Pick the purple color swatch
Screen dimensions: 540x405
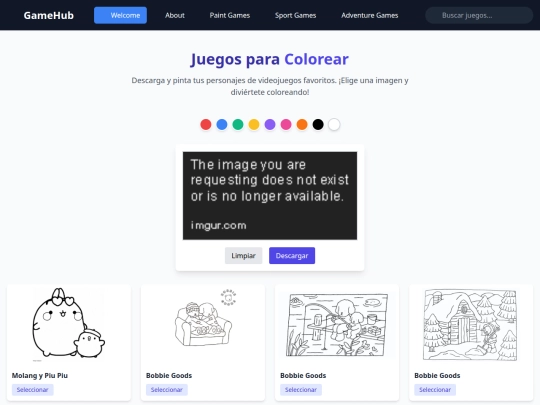[x=270, y=124]
